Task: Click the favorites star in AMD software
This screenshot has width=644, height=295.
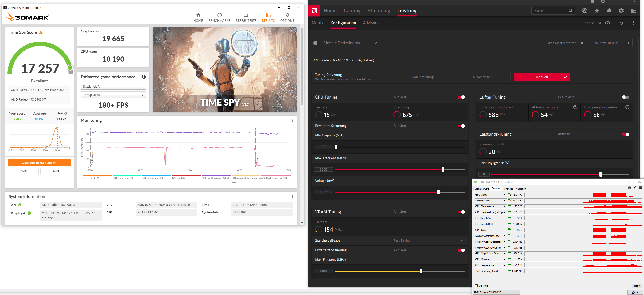Action: [597, 11]
